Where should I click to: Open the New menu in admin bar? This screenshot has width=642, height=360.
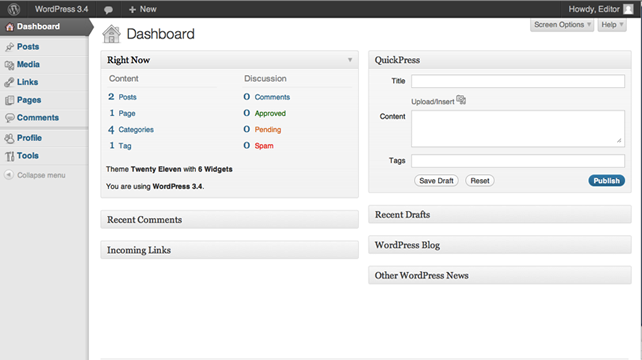142,9
